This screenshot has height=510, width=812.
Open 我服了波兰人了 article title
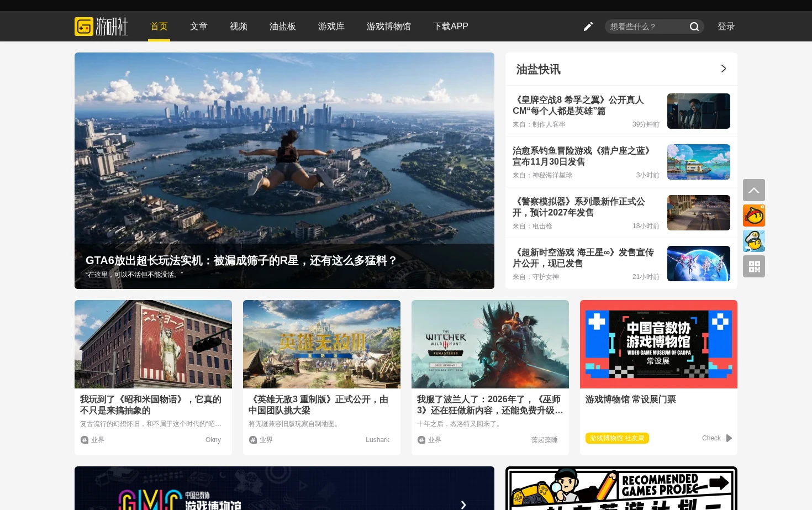[x=490, y=405]
